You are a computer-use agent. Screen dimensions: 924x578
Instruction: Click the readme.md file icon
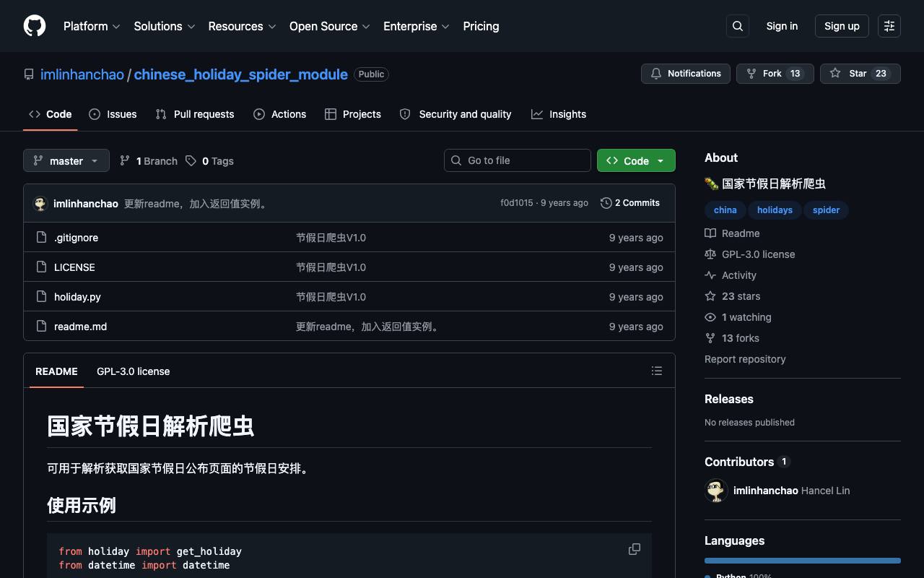[x=41, y=326]
